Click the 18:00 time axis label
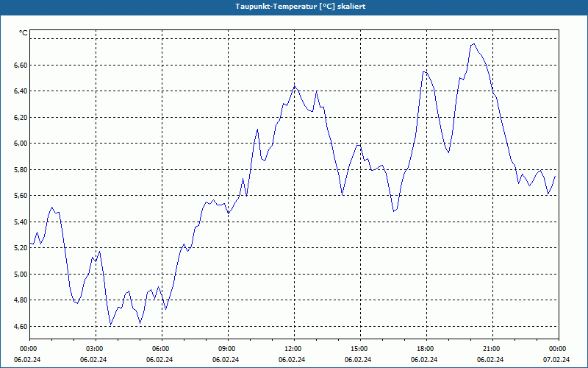Screen dimensions: 588x368 [425, 349]
